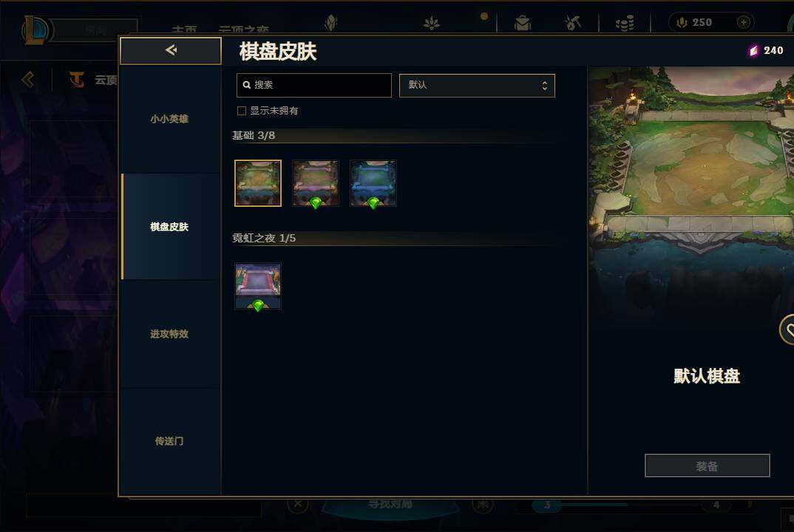This screenshot has height=532, width=794.
Task: Open the crafting hammer icon in the top bar
Action: tap(573, 23)
